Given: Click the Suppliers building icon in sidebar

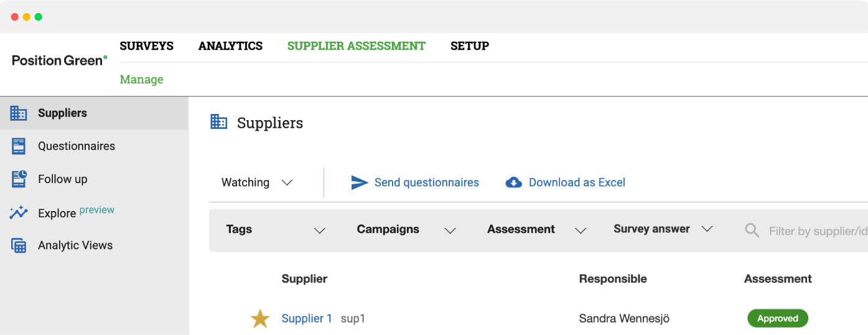Looking at the screenshot, I should coord(19,113).
